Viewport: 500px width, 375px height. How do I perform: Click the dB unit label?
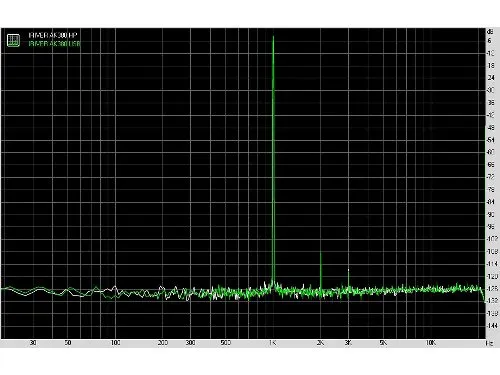point(490,32)
